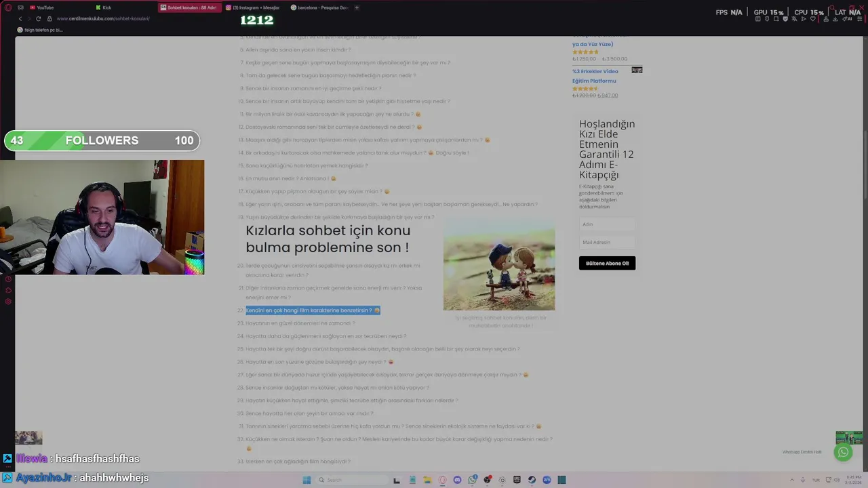Viewport: 868px width, 488px height.
Task: Click the taskbar clock and date
Action: click(x=852, y=480)
